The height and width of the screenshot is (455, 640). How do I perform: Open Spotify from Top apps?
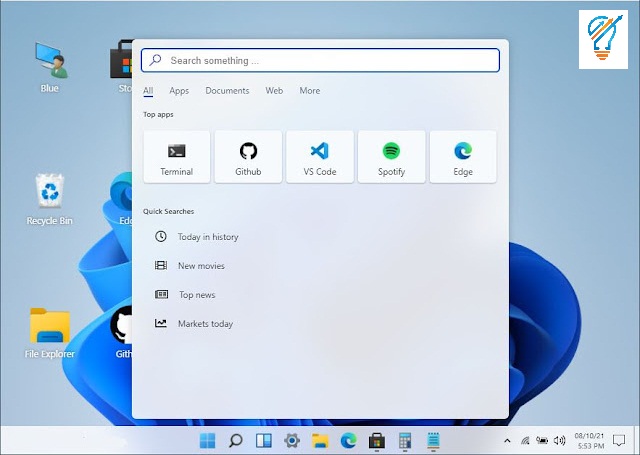391,157
